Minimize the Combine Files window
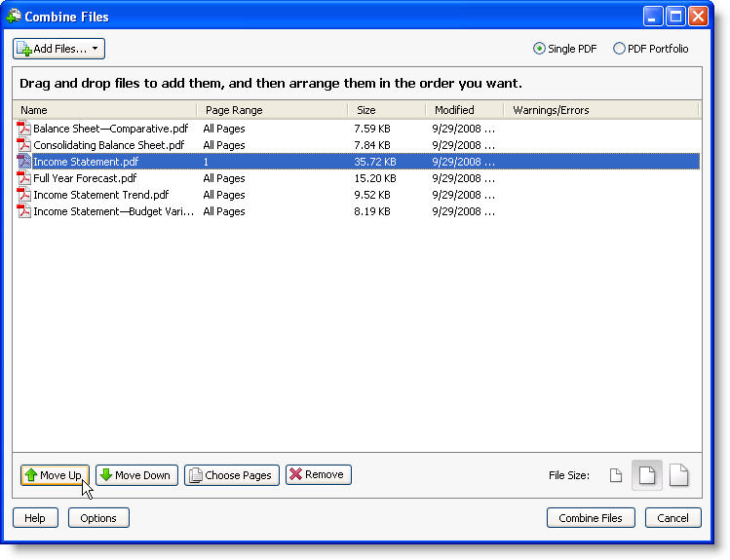Viewport: 730px width, 560px height. click(x=653, y=17)
